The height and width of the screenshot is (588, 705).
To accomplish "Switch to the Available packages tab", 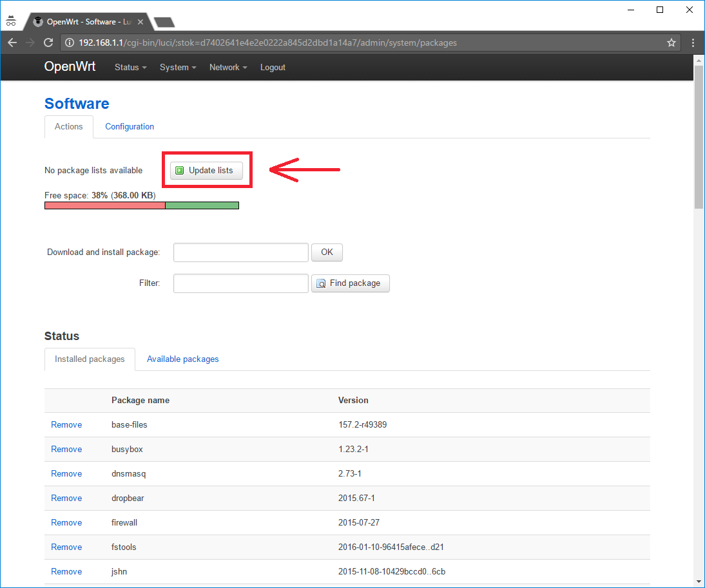I will (182, 359).
